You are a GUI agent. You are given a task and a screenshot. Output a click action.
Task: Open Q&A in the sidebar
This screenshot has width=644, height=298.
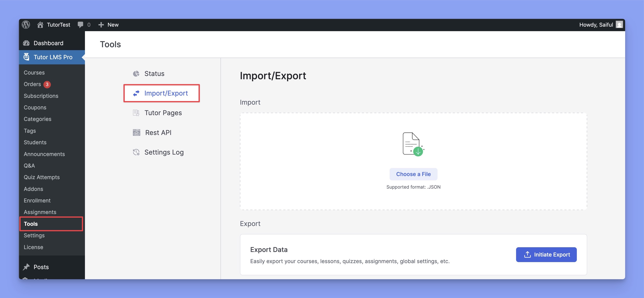click(x=29, y=166)
